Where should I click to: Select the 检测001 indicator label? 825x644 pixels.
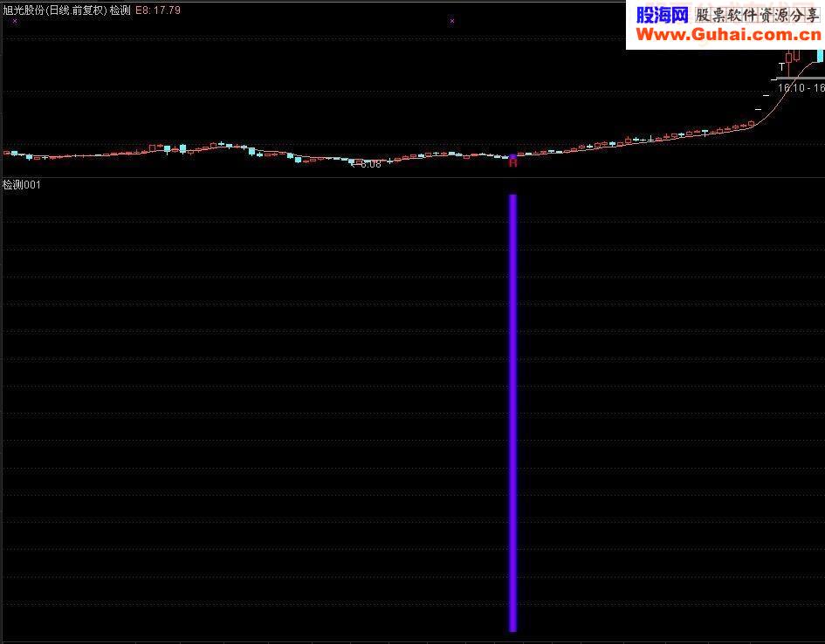[22, 184]
